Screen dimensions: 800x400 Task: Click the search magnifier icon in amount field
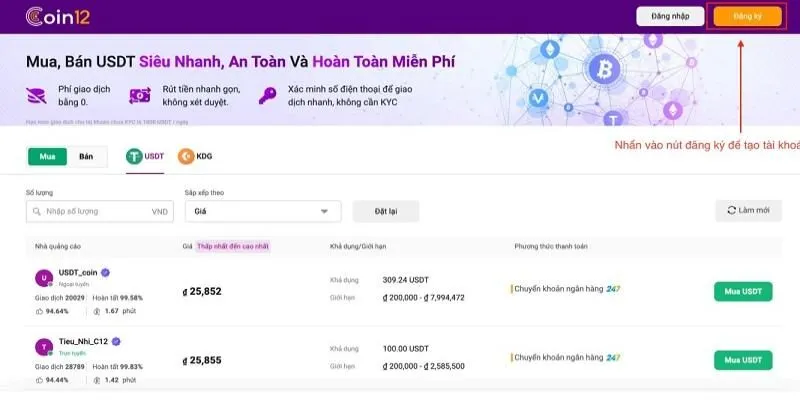point(37,211)
